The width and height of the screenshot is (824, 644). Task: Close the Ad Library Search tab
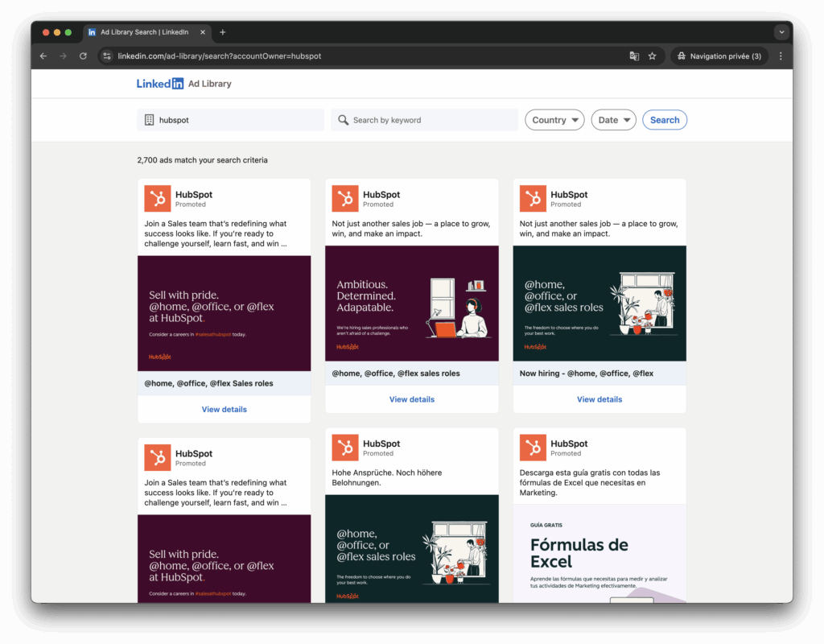(203, 32)
